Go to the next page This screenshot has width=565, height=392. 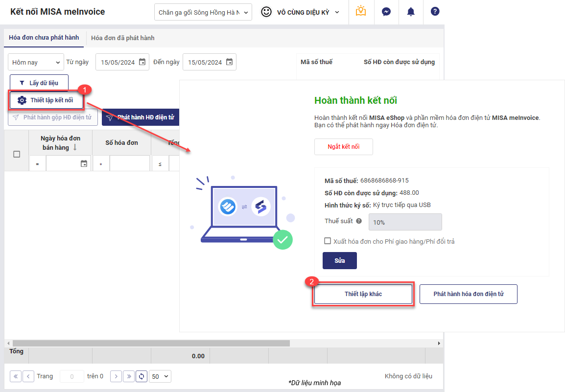click(x=116, y=376)
